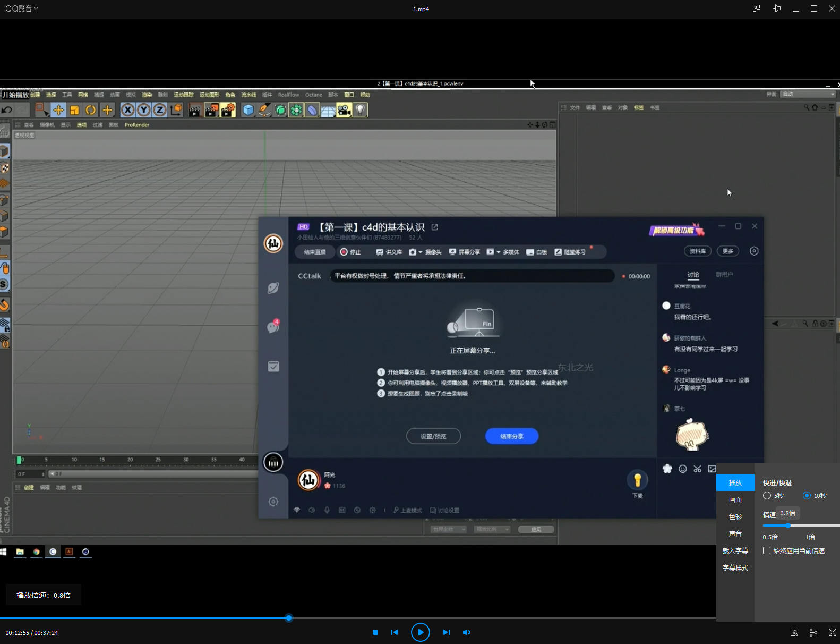The width and height of the screenshot is (840, 644).
Task: Click 载入字幕 to load subtitles
Action: [x=735, y=551]
